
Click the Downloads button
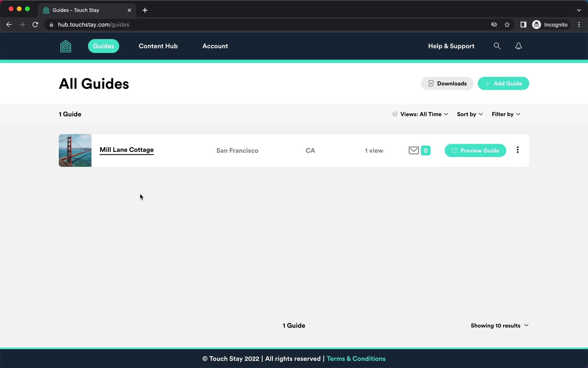point(447,83)
